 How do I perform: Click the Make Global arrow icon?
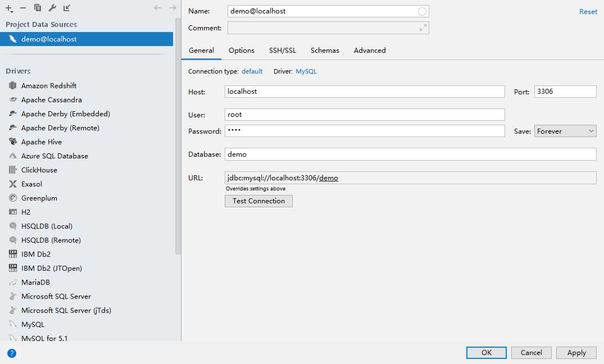click(x=67, y=8)
